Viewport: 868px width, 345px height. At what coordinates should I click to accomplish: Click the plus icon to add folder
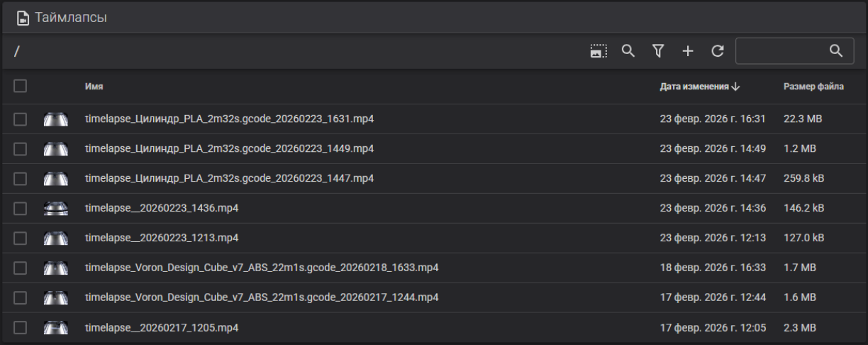[x=688, y=50]
